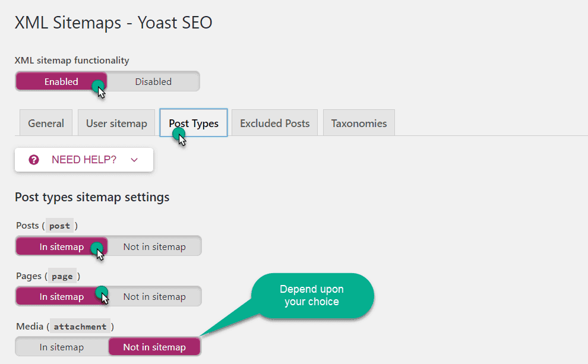
Task: Choose In sitemap for Posts
Action: 62,246
